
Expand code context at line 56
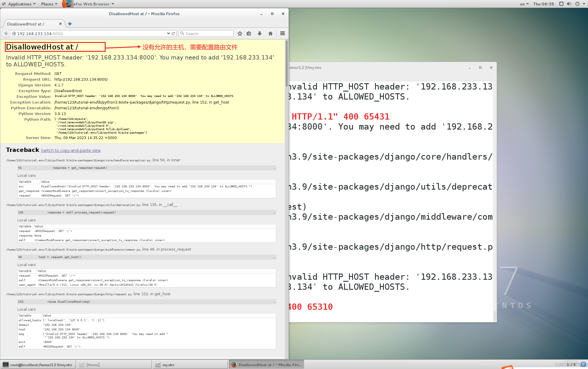tap(275, 168)
